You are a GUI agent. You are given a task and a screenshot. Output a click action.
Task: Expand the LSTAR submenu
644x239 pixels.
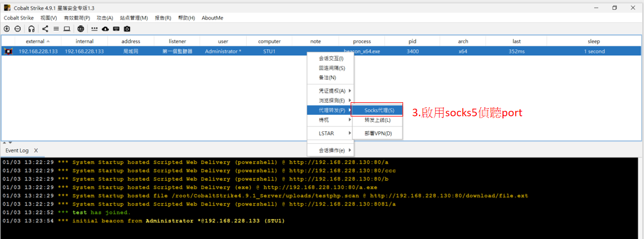click(330, 133)
